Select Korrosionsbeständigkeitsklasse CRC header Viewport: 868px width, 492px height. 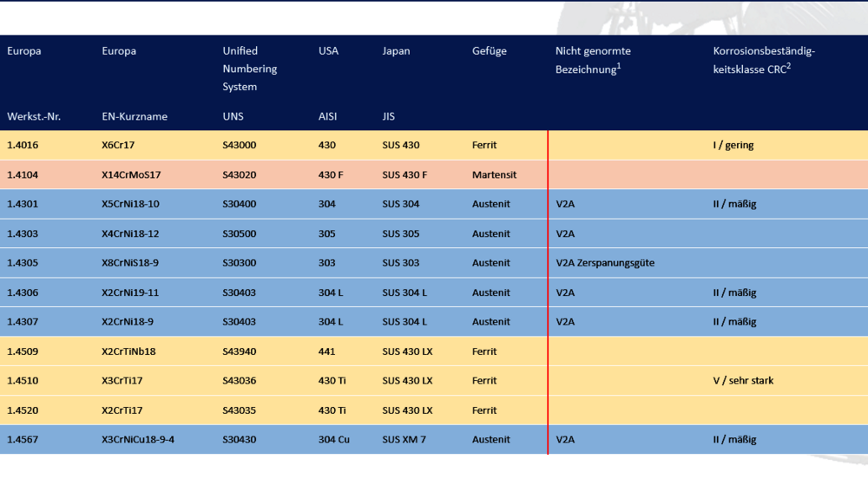(764, 60)
